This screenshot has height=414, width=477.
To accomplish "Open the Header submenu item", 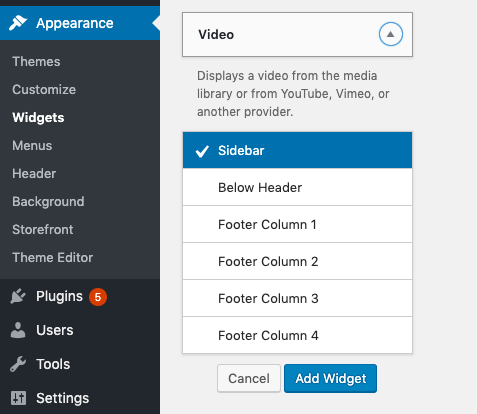I will pyautogui.click(x=34, y=174).
